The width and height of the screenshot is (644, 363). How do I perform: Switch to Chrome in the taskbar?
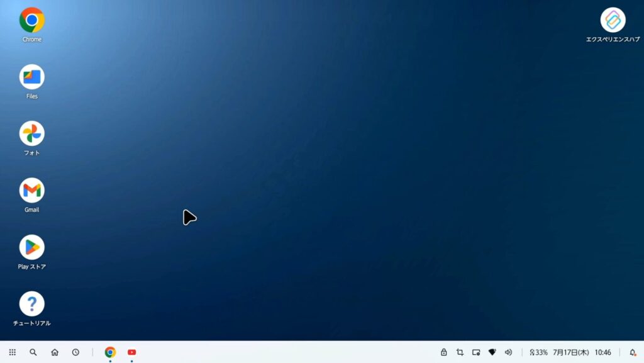[110, 352]
